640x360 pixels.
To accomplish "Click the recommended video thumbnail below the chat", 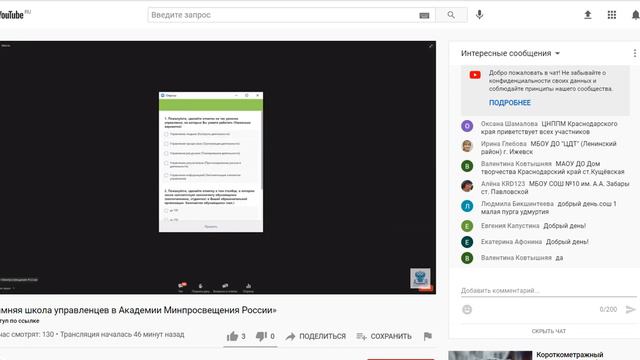I will (x=490, y=355).
